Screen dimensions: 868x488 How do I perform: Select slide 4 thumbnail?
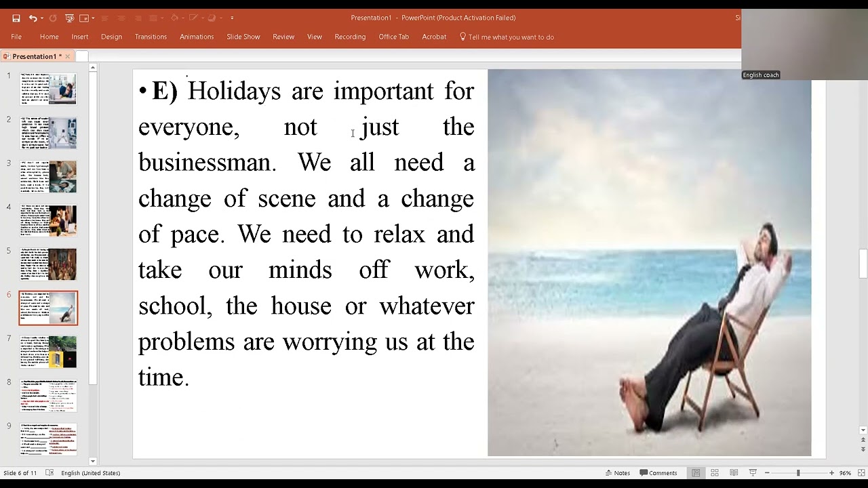tap(48, 220)
